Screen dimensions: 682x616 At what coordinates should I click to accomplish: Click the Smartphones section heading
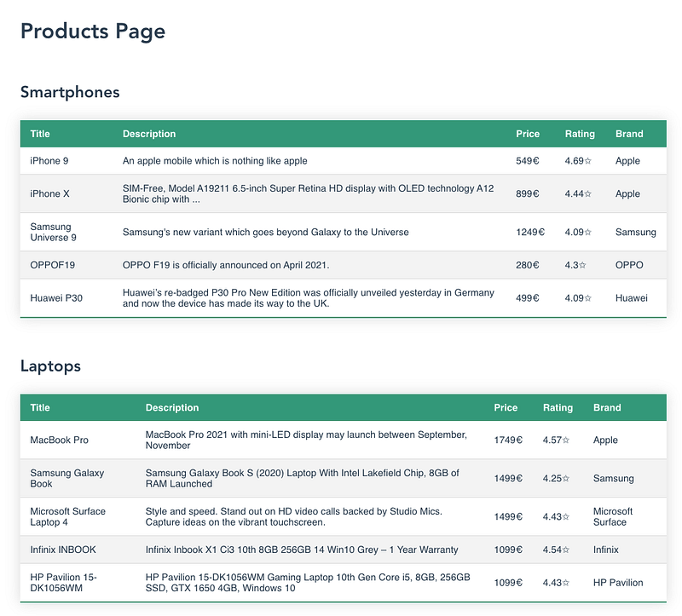[x=70, y=92]
